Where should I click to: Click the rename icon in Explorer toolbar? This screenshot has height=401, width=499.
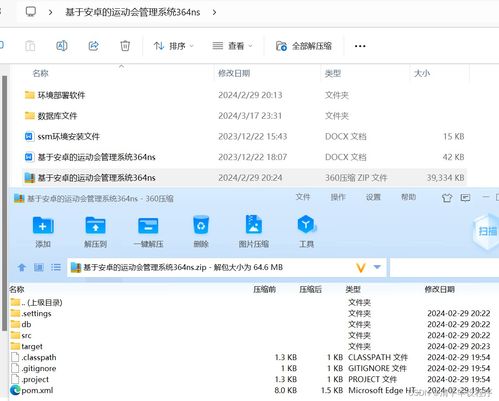click(x=62, y=46)
